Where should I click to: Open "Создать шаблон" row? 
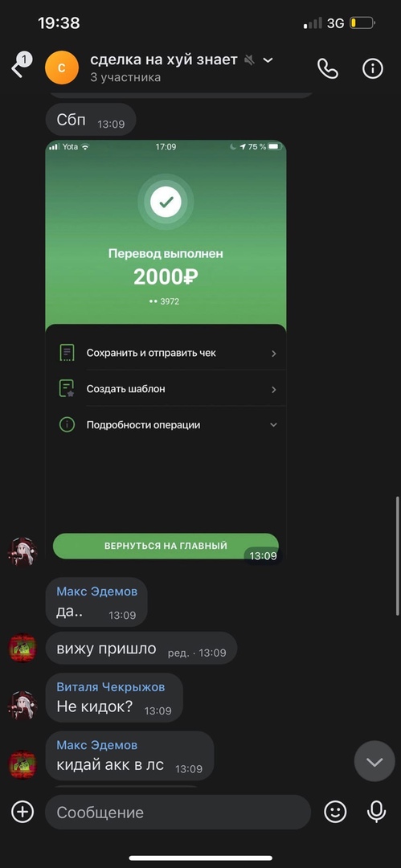point(168,389)
